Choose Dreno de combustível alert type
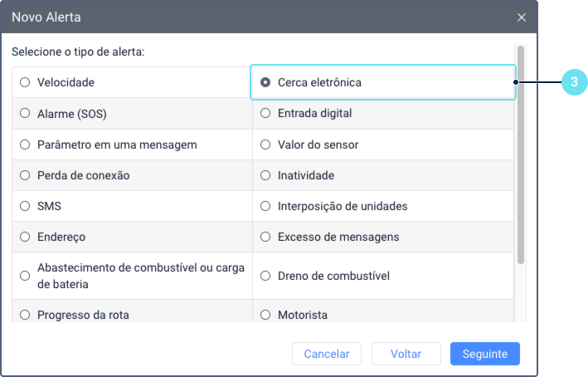 tap(265, 276)
